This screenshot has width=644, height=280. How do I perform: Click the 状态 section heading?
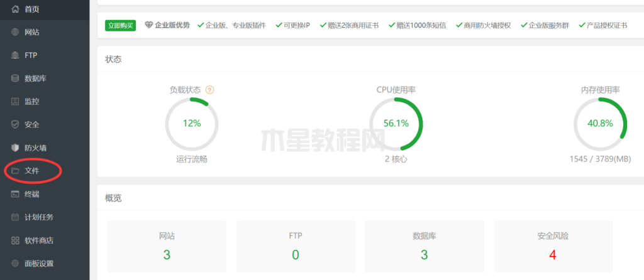click(113, 60)
